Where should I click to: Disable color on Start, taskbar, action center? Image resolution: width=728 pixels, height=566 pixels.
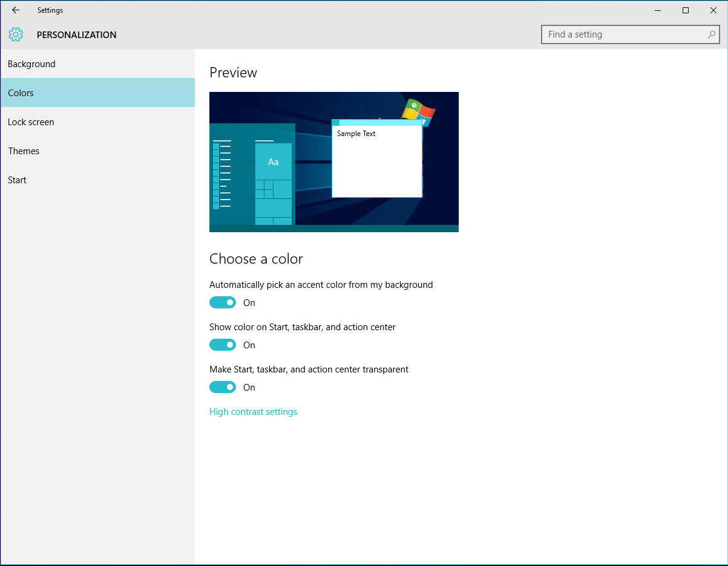pos(223,345)
